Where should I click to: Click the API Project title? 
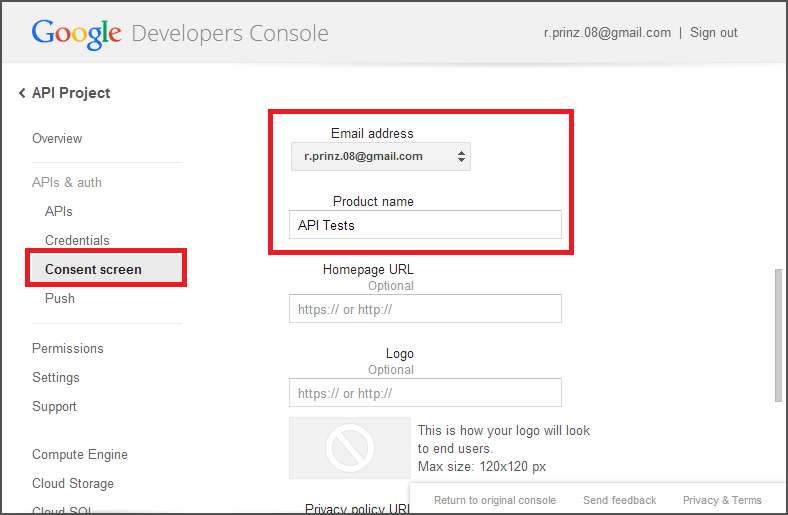pos(71,93)
